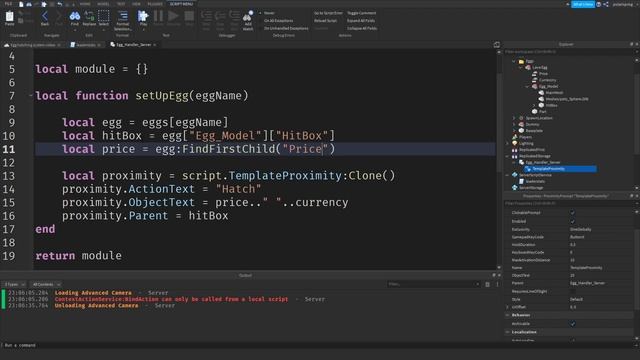Toggle RequiresLineOfSight checkbox

pyautogui.click(x=572, y=291)
